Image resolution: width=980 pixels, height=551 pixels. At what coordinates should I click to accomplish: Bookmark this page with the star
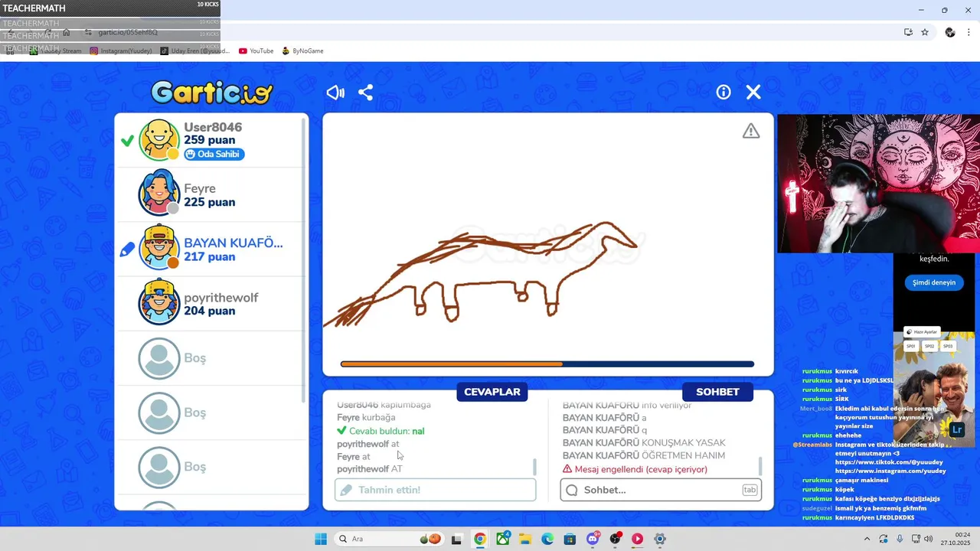point(925,32)
